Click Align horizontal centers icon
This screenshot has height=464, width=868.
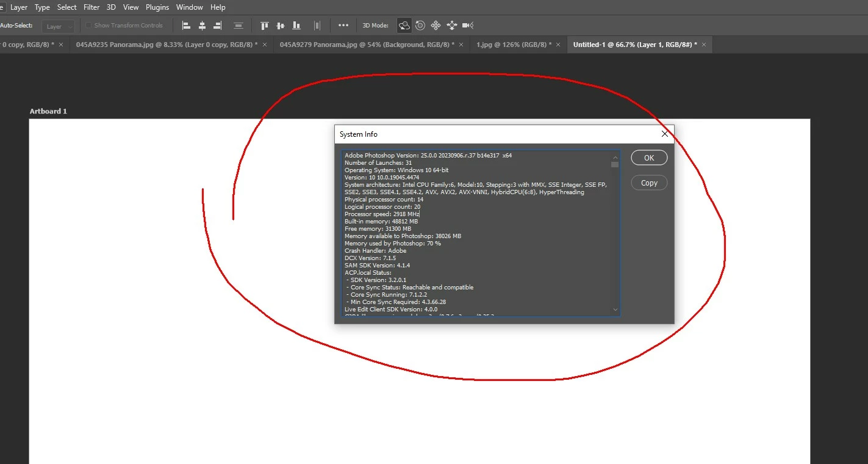pyautogui.click(x=202, y=26)
